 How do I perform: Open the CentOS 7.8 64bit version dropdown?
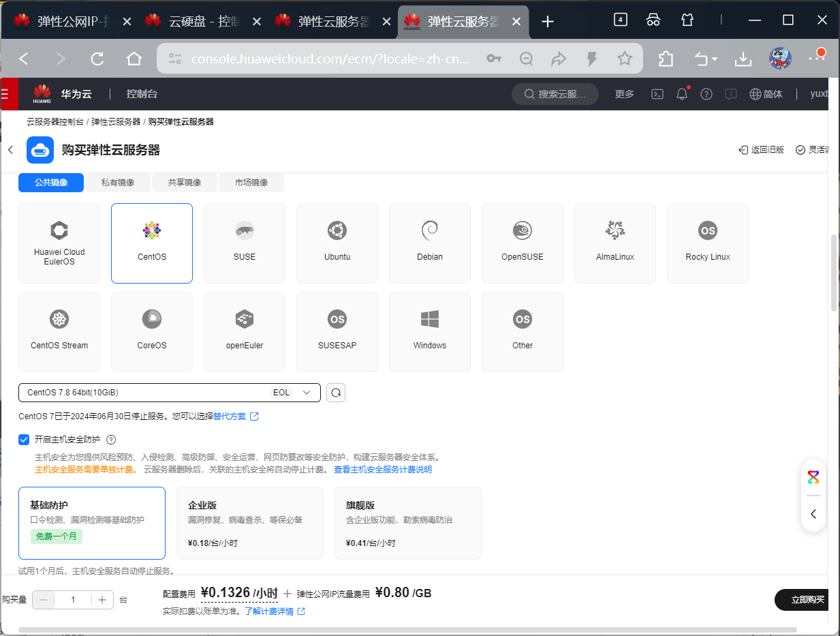[170, 393]
